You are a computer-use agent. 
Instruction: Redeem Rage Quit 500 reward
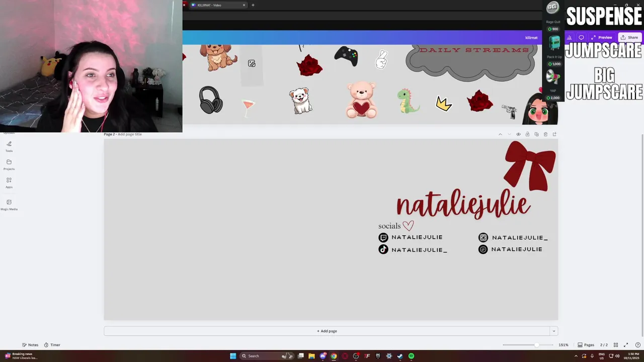pyautogui.click(x=553, y=17)
